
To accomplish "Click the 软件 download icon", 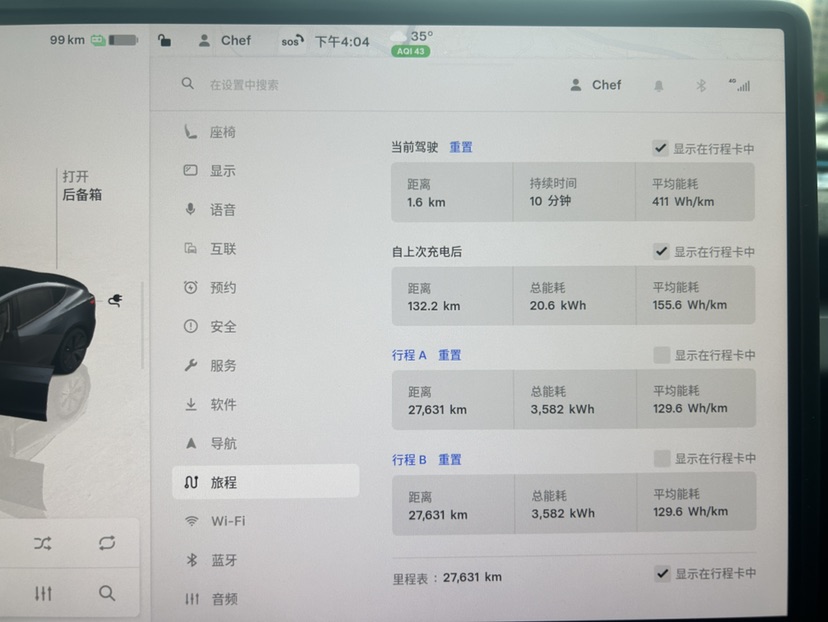I will 191,404.
